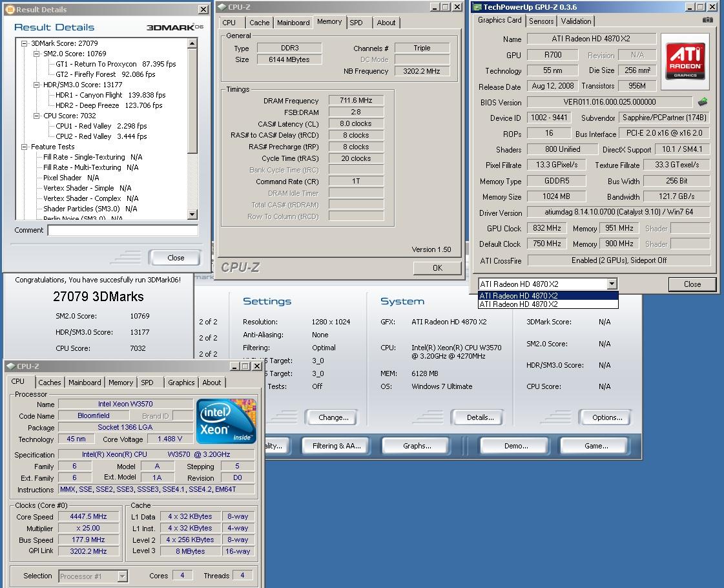Click the scroll up arrow in Result Details tree
The height and width of the screenshot is (588, 724).
tap(193, 43)
